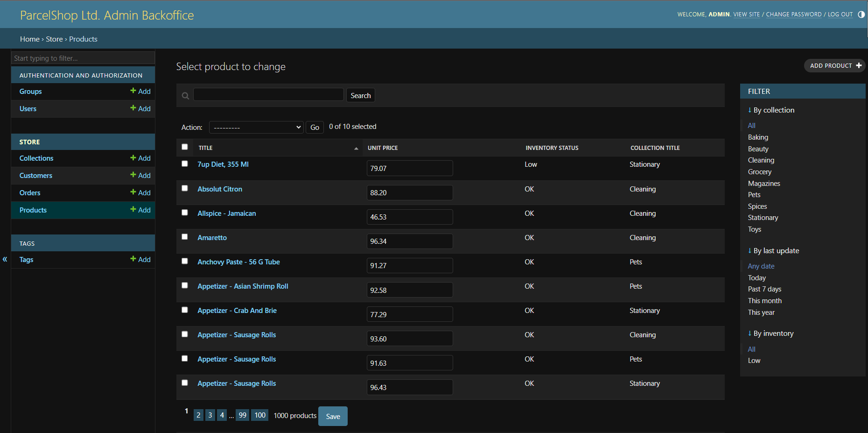Go to page 99 of products
The width and height of the screenshot is (868, 433).
(x=243, y=415)
